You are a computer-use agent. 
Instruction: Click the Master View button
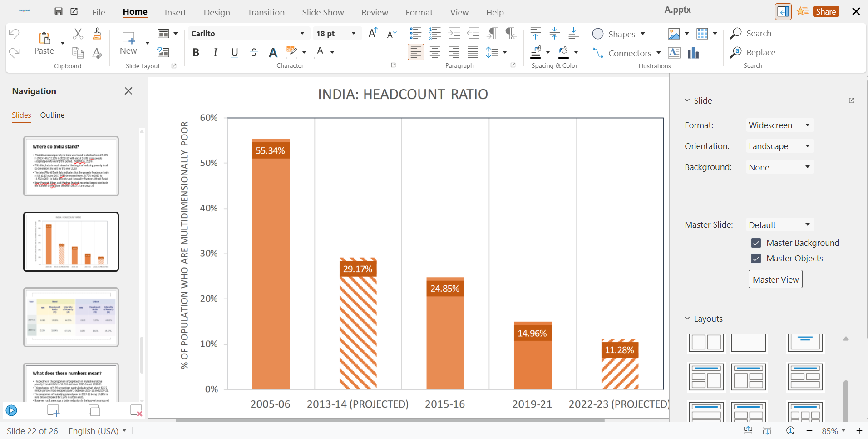[x=775, y=279]
